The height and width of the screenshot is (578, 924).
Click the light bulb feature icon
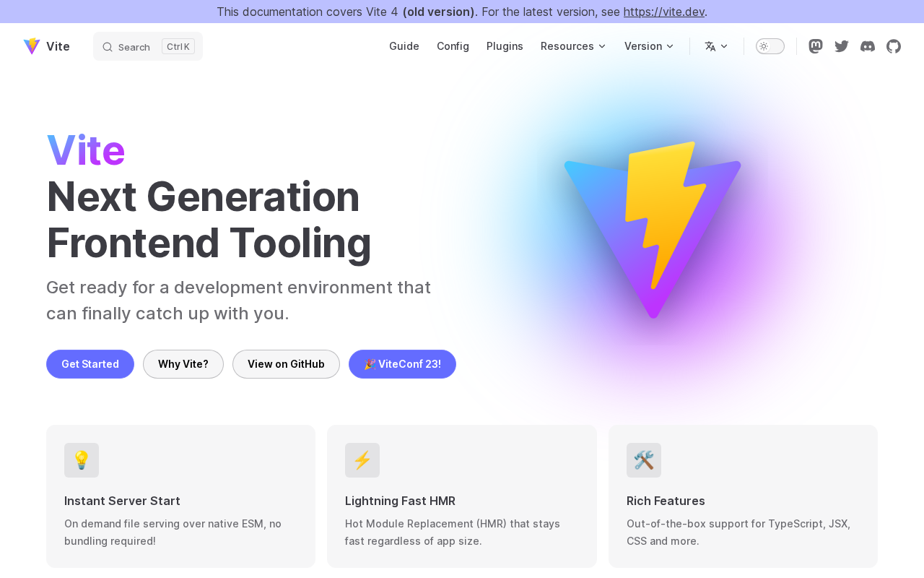tap(82, 460)
